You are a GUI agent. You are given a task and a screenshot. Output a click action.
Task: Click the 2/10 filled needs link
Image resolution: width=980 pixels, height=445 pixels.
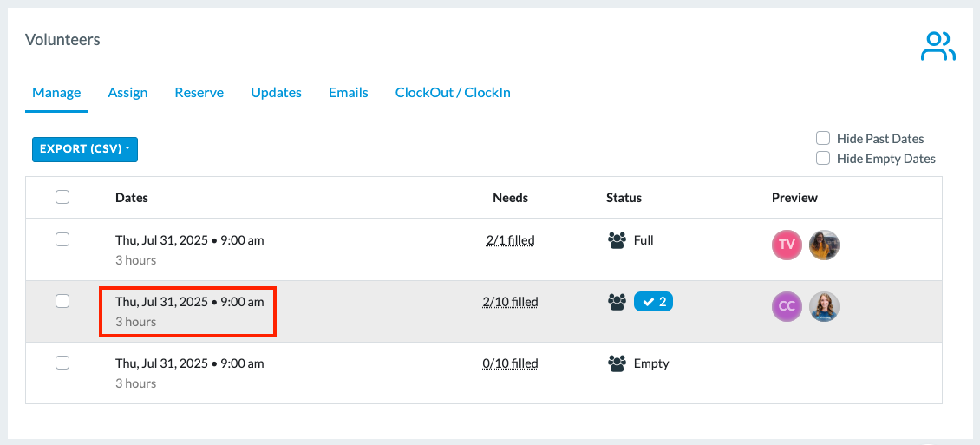[x=511, y=302]
